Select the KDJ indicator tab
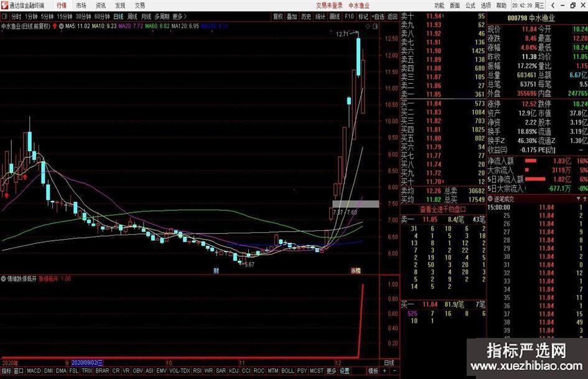Image resolution: width=588 pixels, height=379 pixels. pyautogui.click(x=233, y=371)
